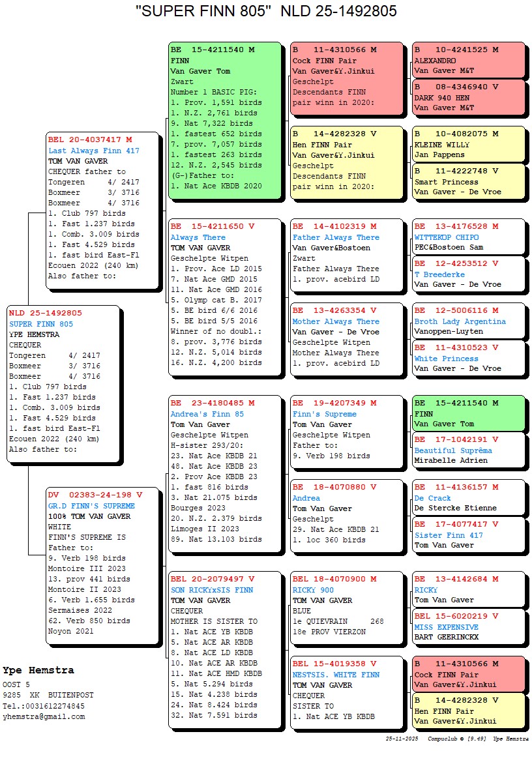Click the blue "Last Always Finn 417" name

(94, 151)
